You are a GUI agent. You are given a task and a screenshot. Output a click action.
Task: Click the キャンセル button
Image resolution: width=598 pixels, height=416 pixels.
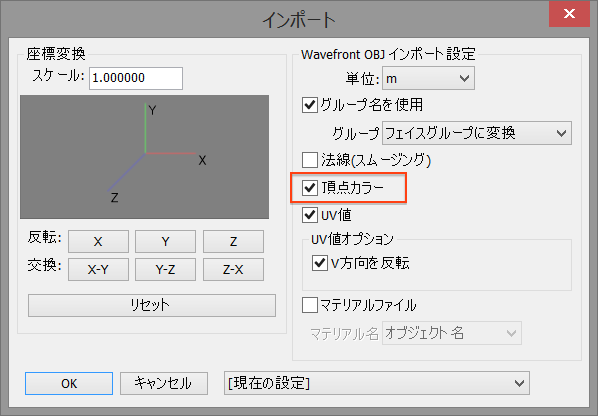pyautogui.click(x=164, y=383)
